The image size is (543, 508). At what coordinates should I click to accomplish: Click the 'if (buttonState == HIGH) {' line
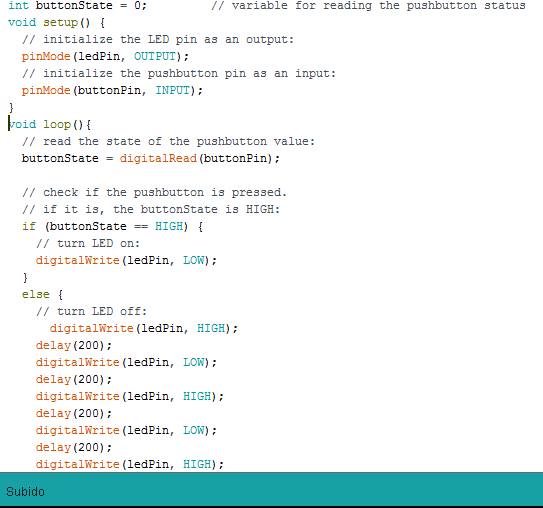pyautogui.click(x=112, y=226)
